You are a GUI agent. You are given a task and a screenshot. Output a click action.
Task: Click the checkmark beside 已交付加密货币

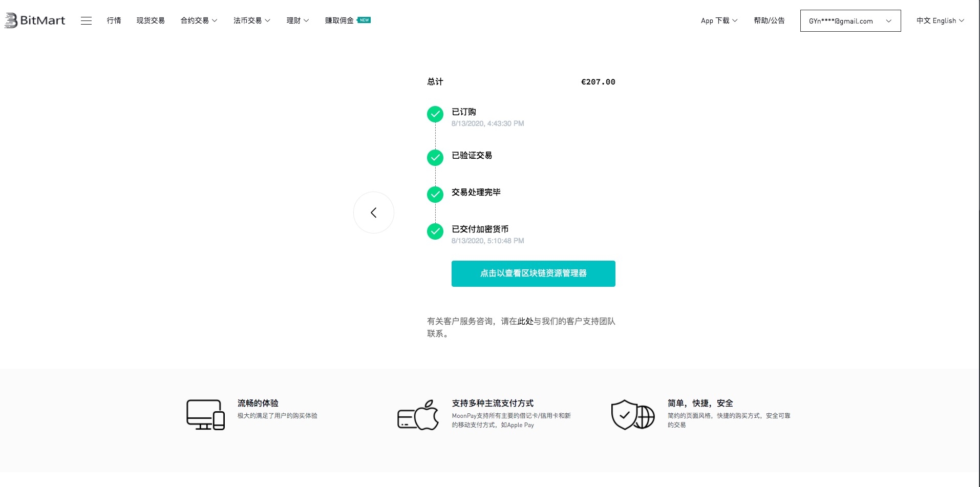(435, 231)
